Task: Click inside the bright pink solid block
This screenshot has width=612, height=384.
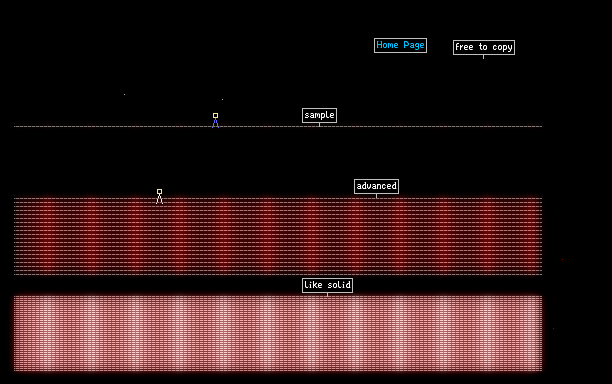Action: coord(278,333)
